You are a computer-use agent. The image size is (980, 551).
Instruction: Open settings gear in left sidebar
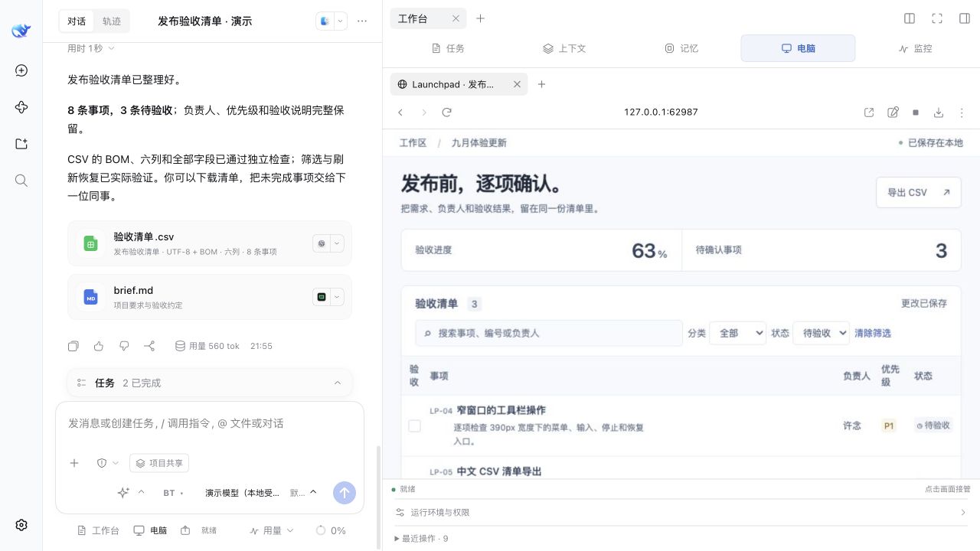pyautogui.click(x=21, y=525)
